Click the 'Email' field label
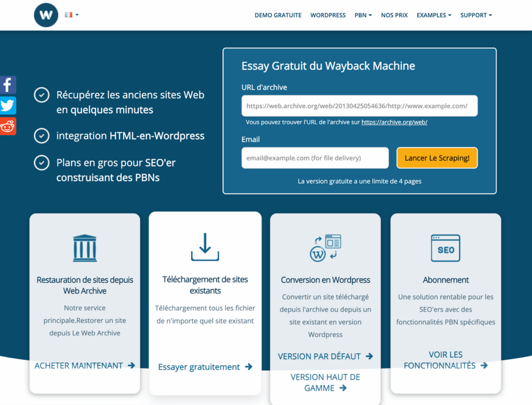Image resolution: width=532 pixels, height=405 pixels. tap(250, 139)
